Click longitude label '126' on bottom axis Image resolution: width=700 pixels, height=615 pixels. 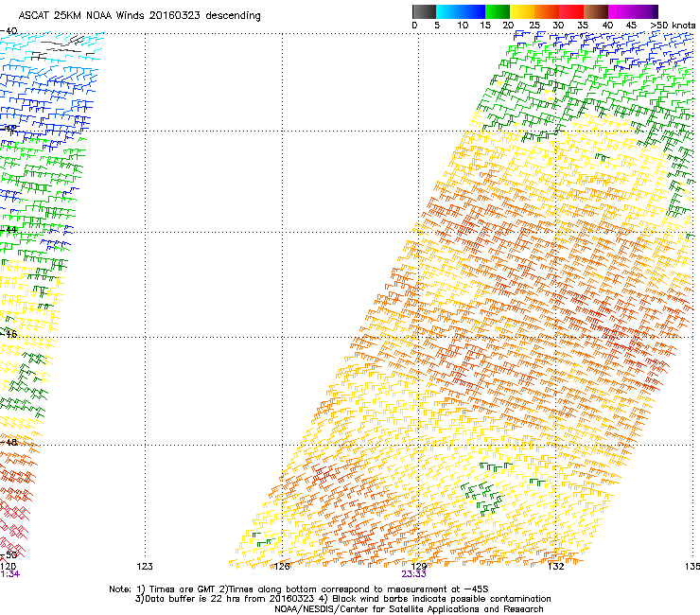(282, 567)
